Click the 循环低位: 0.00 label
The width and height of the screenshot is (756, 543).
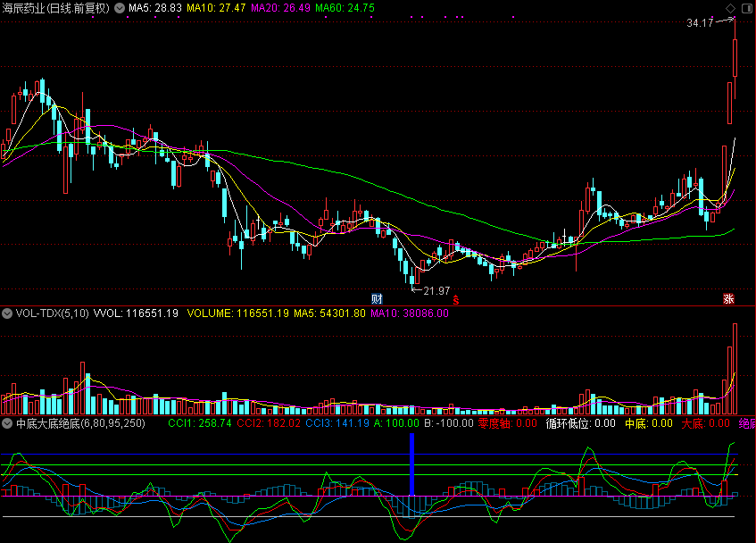click(x=580, y=423)
